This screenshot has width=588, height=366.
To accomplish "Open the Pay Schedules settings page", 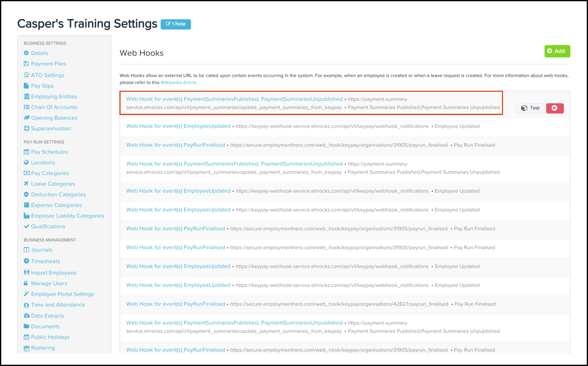I will point(49,152).
